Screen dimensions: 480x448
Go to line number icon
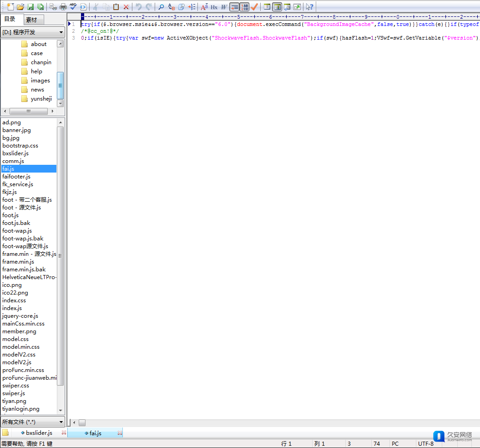pos(192,7)
